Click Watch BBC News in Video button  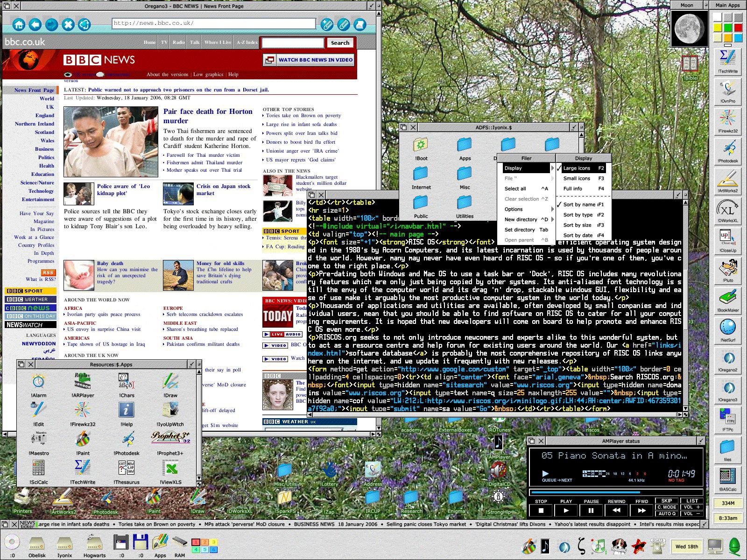click(309, 60)
